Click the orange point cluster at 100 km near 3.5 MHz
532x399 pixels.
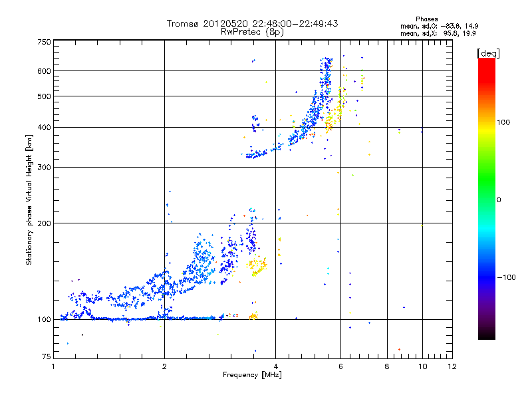click(254, 317)
